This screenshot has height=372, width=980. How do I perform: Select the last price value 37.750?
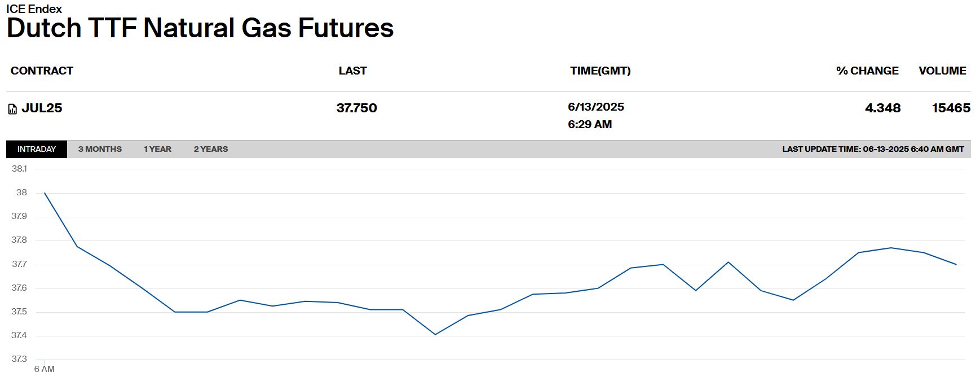pyautogui.click(x=356, y=108)
